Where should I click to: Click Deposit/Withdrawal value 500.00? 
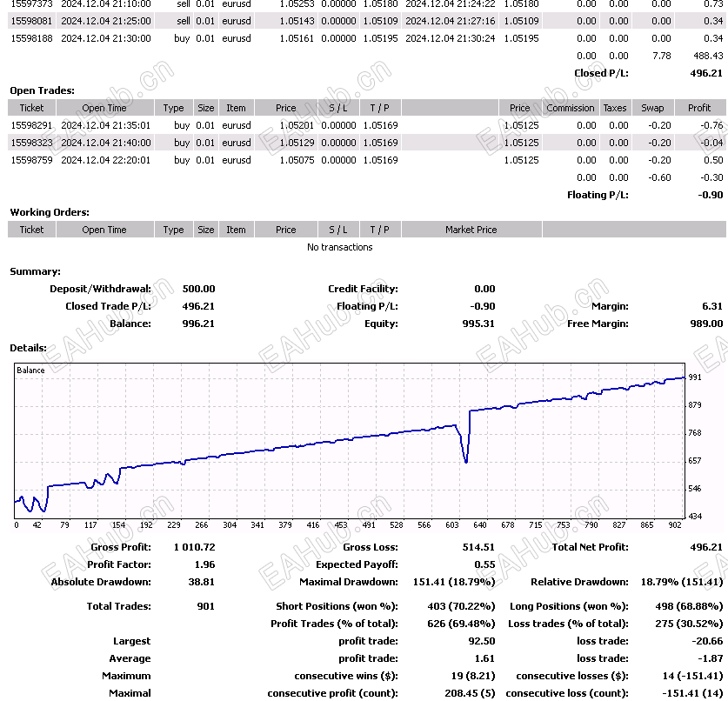[x=198, y=289]
